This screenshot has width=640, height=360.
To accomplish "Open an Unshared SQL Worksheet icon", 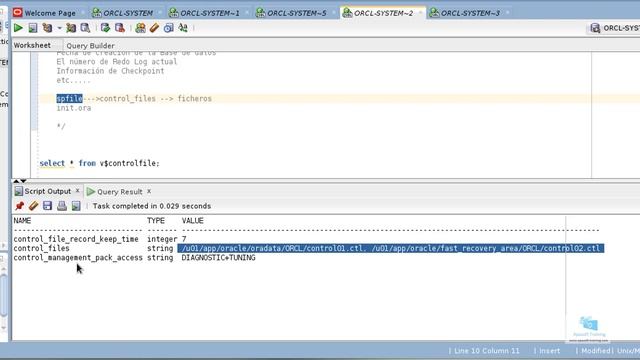I will coord(140,28).
